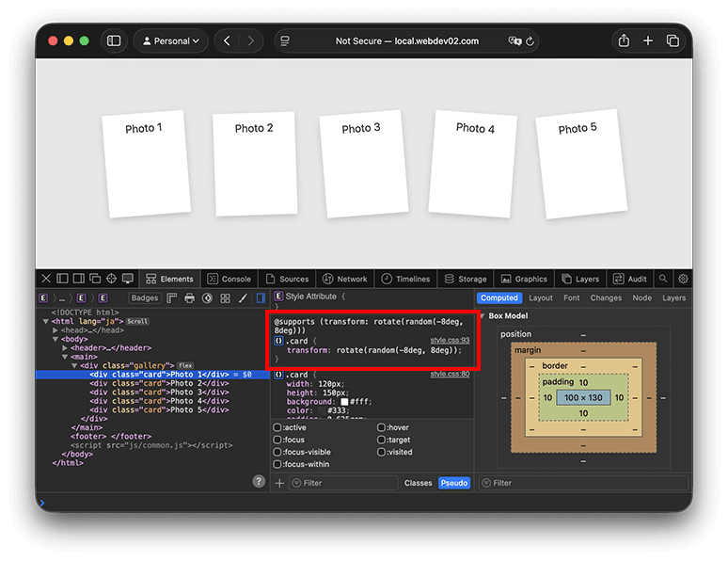Open the Audit tab

(630, 279)
